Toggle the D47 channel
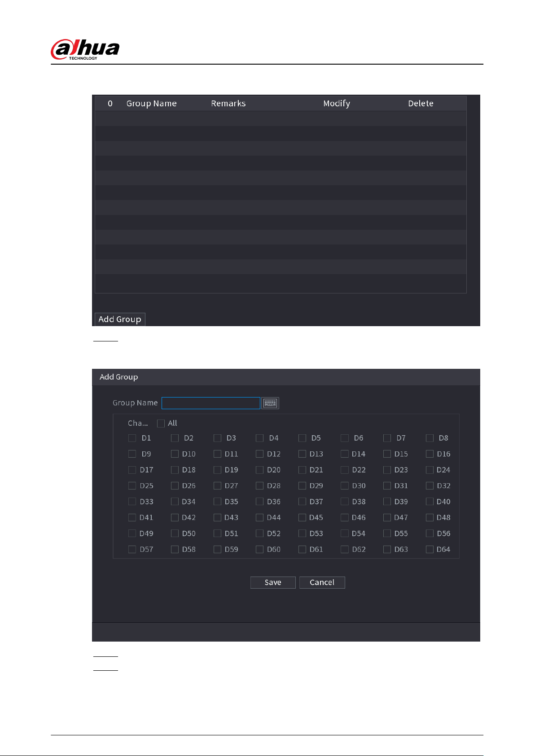This screenshot has height=756, width=535. (x=387, y=518)
